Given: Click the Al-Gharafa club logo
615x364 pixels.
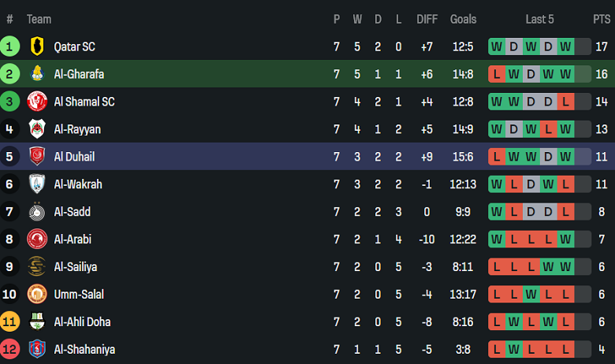Looking at the screenshot, I should coord(37,74).
